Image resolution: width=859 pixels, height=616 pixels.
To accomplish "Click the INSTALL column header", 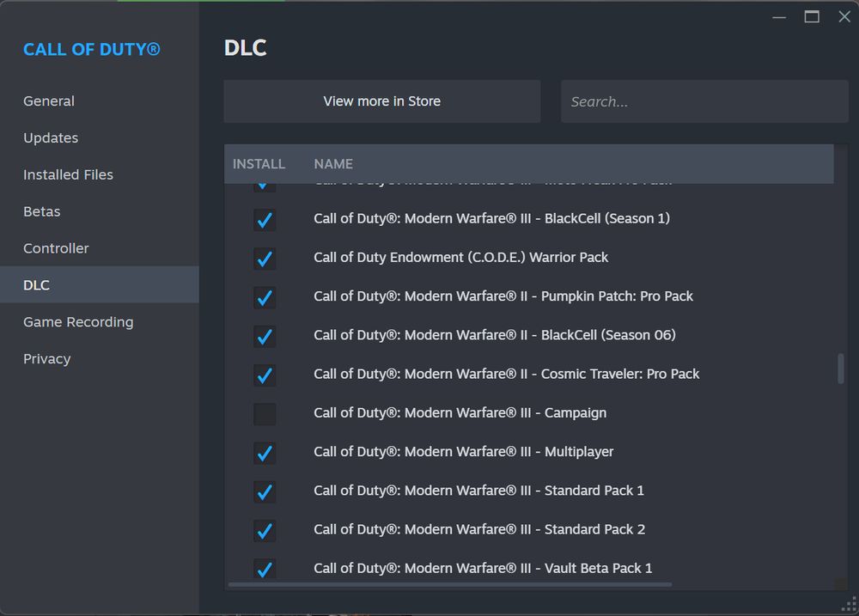I will [x=259, y=164].
